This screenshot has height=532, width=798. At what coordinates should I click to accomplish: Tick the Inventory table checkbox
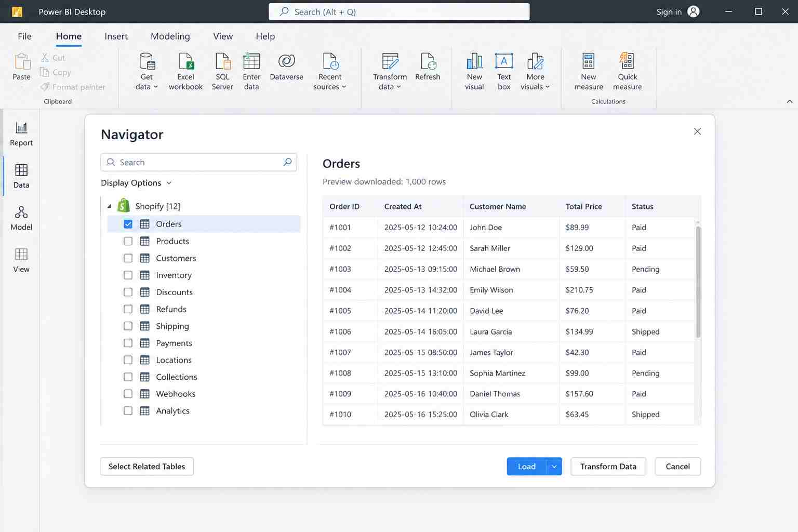[128, 275]
